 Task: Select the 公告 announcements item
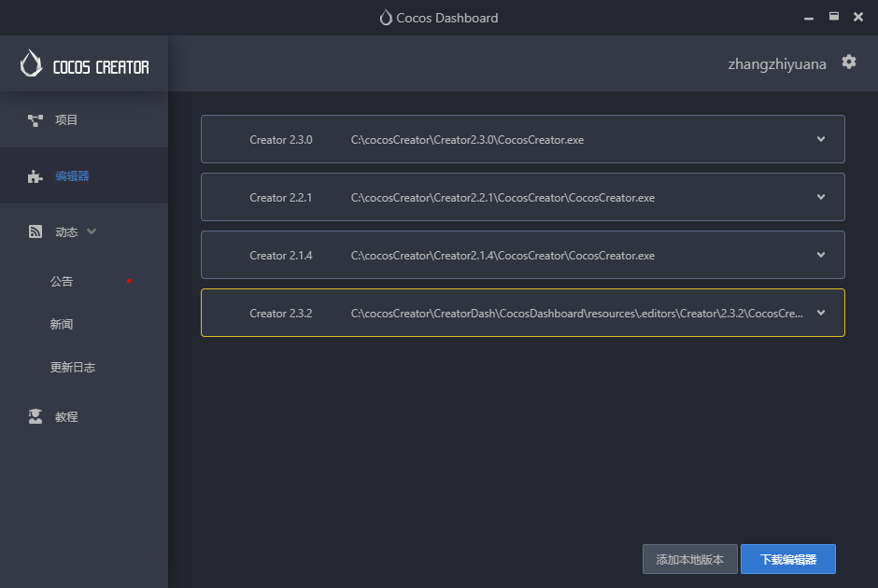click(62, 282)
